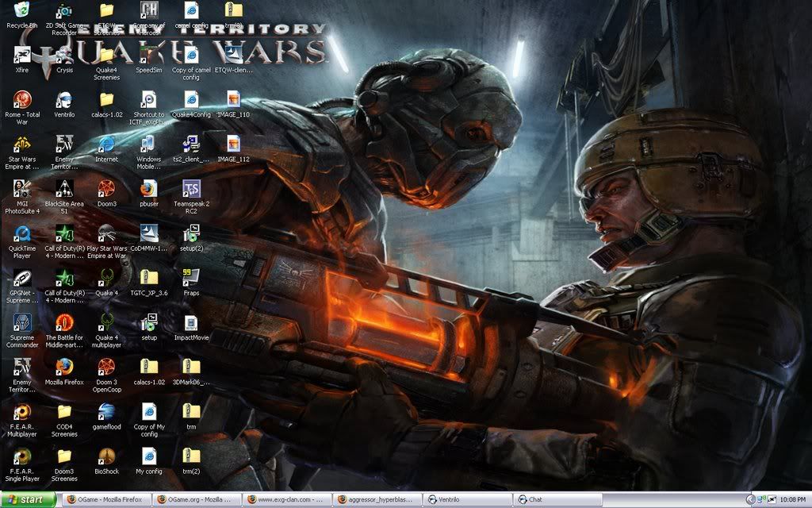The width and height of the screenshot is (812, 508).
Task: Click the network connection tray icon
Action: pos(762,500)
